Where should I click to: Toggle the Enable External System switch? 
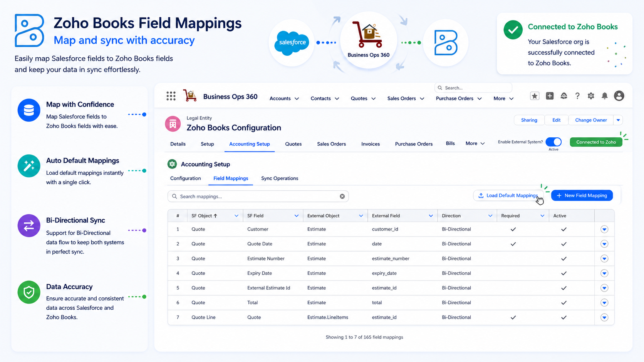(553, 142)
